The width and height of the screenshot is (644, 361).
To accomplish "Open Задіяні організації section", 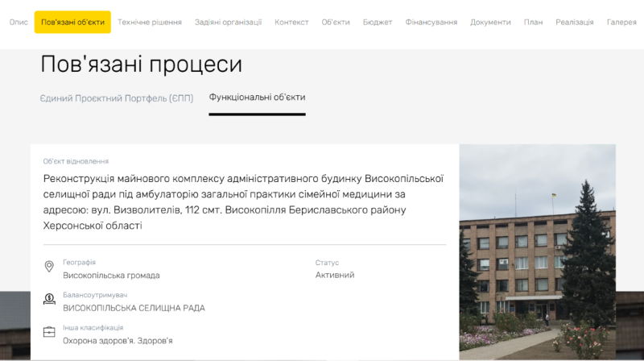I will [228, 23].
